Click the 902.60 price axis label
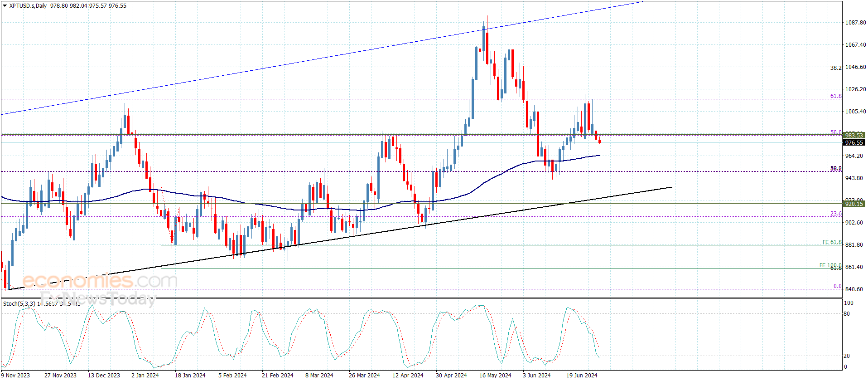 854,223
